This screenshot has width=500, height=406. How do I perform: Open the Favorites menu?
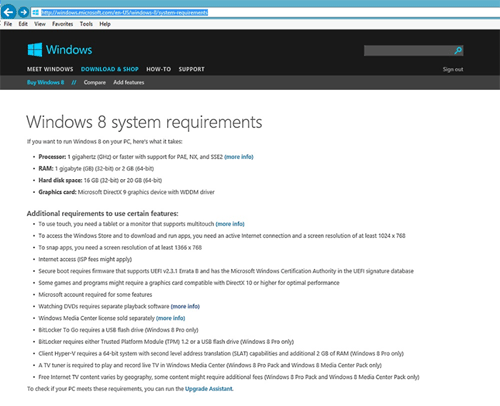click(62, 24)
